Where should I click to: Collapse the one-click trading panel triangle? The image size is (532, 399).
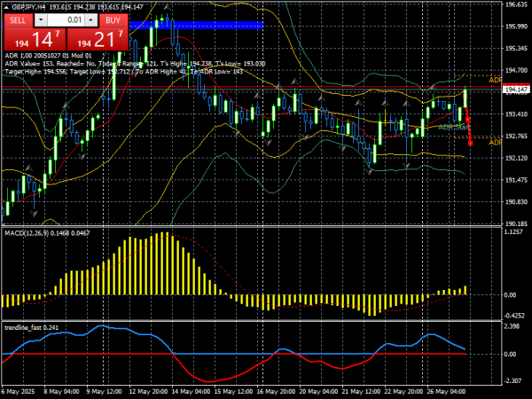tap(6, 7)
